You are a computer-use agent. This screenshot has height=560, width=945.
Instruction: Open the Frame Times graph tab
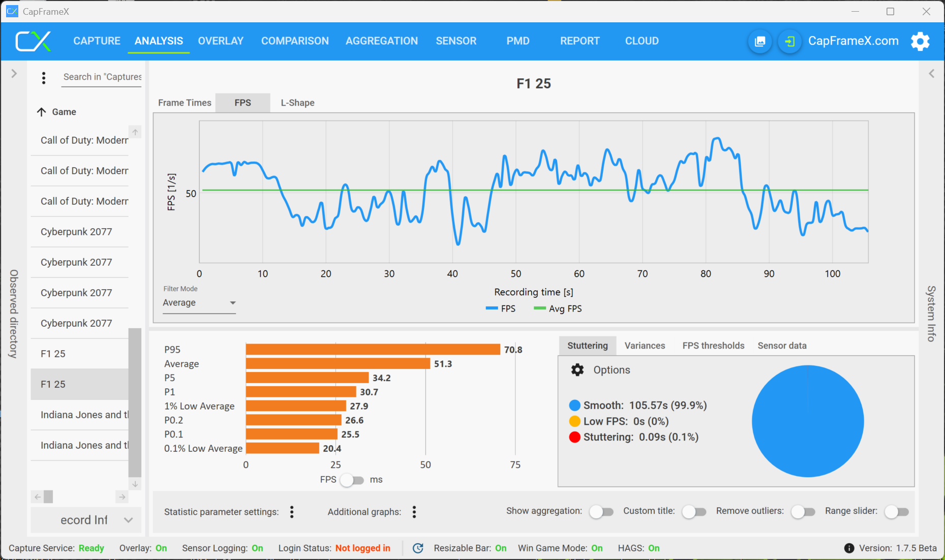185,103
